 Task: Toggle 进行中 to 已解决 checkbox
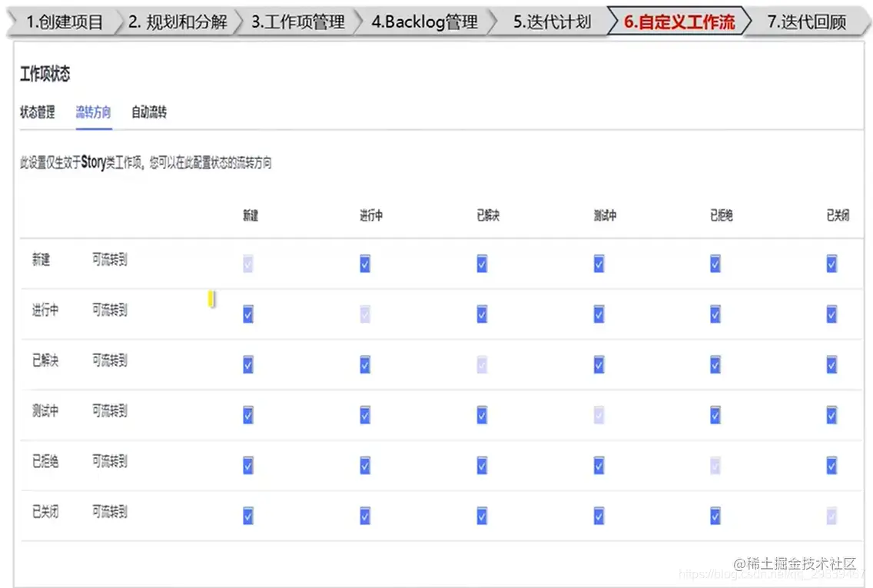coord(482,314)
